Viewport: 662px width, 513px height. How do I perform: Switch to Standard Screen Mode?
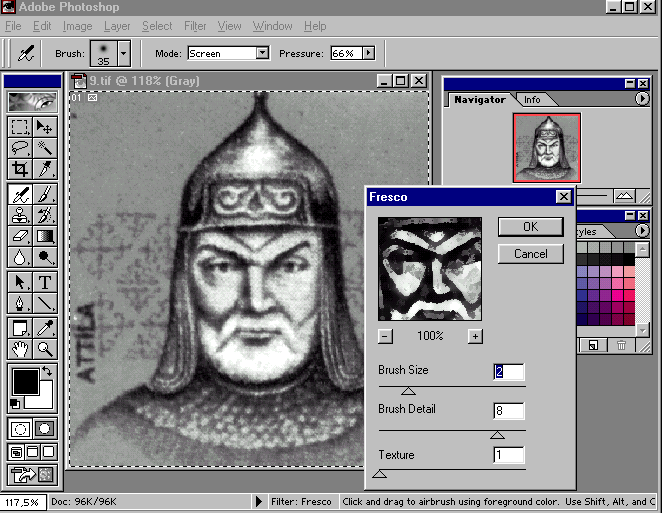pos(16,453)
